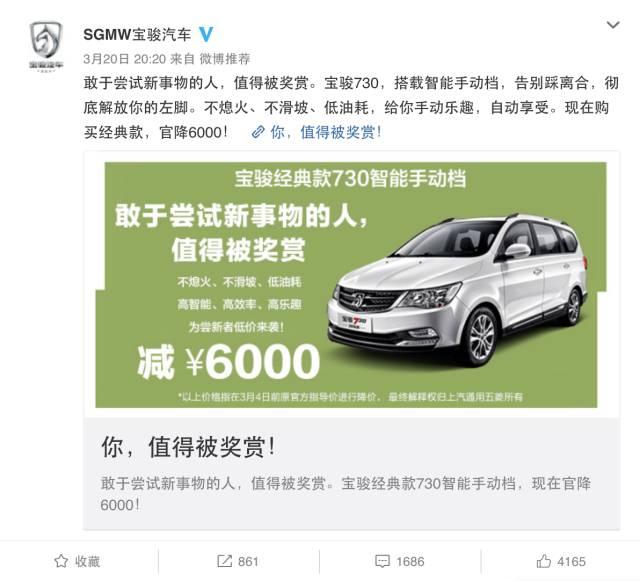Click the likes count 4165

[571, 561]
